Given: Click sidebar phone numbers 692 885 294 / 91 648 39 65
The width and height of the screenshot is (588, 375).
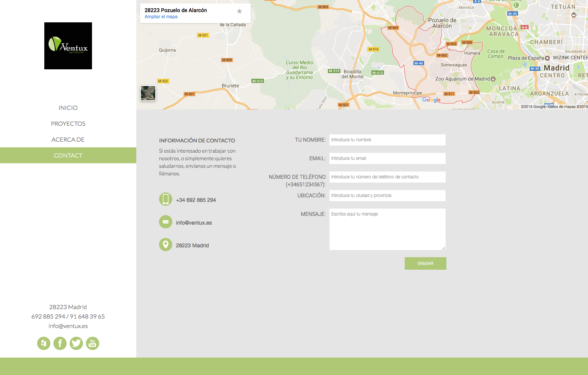Looking at the screenshot, I should click(x=68, y=317).
